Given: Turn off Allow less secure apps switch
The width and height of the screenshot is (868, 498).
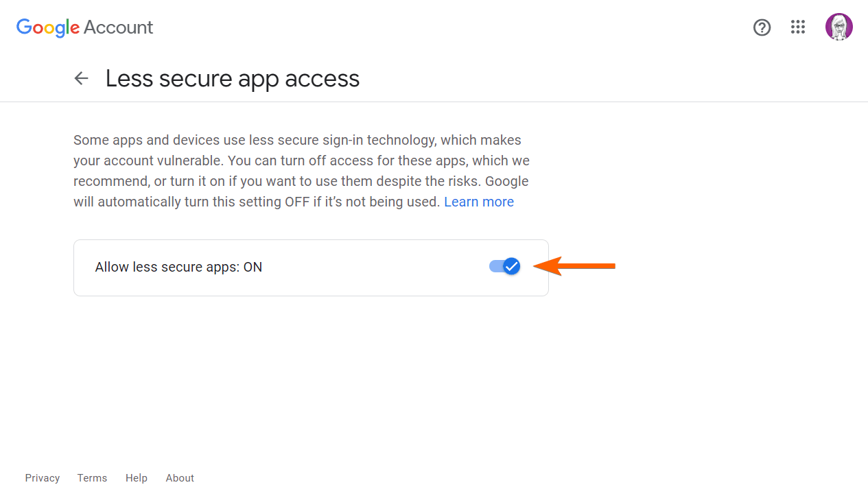Looking at the screenshot, I should tap(505, 267).
